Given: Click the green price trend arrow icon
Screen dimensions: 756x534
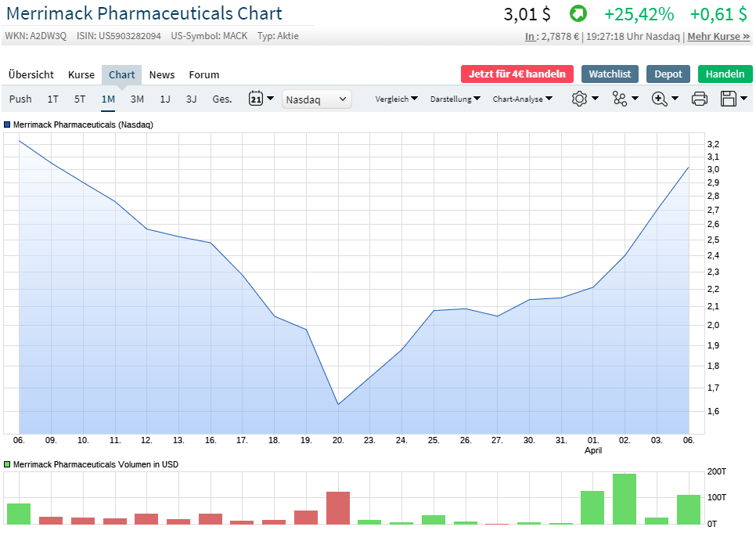Looking at the screenshot, I should [578, 14].
